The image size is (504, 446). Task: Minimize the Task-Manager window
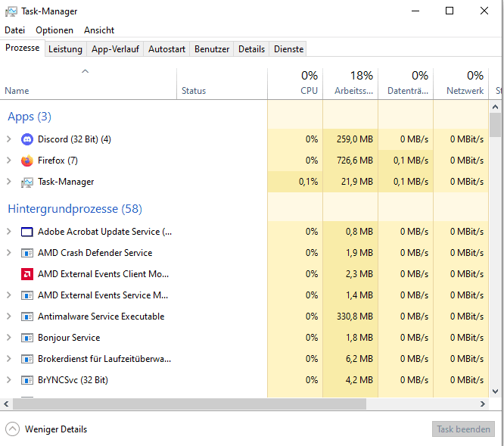click(415, 11)
